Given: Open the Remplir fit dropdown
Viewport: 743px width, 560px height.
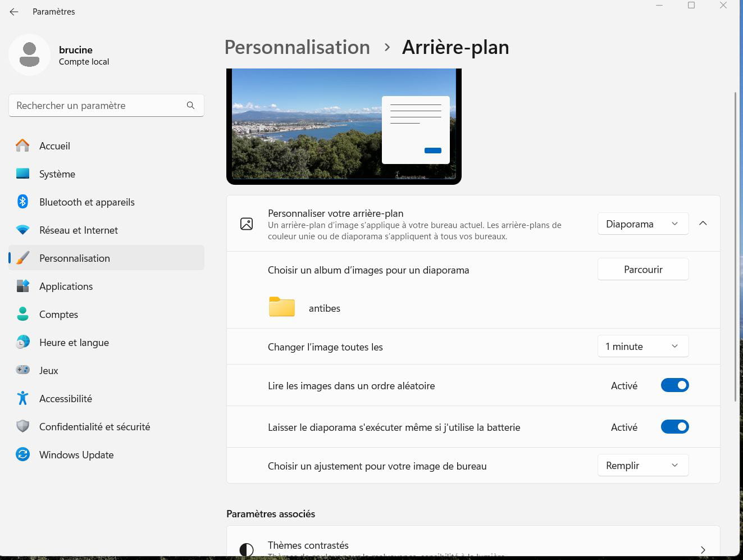Looking at the screenshot, I should click(x=642, y=466).
